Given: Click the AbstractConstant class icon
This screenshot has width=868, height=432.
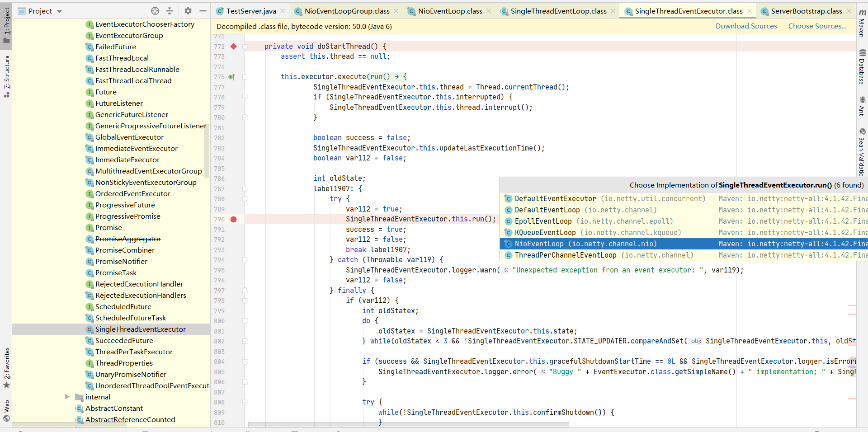Looking at the screenshot, I should (79, 408).
